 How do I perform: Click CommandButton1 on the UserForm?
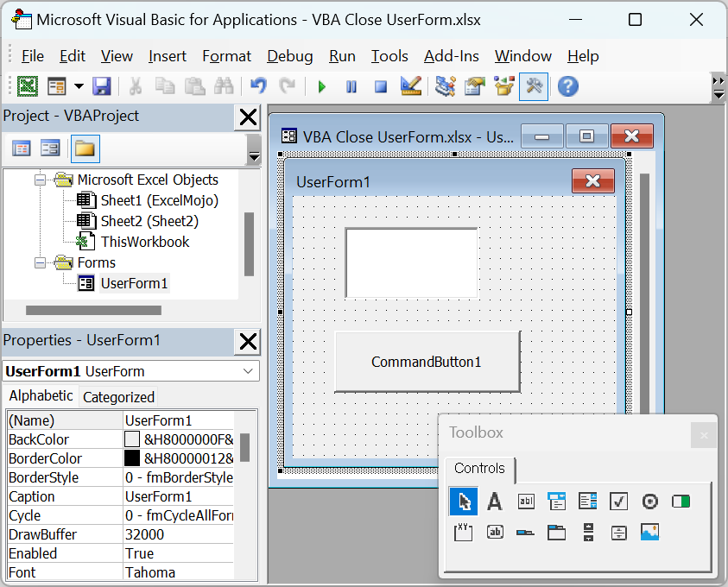click(x=427, y=362)
